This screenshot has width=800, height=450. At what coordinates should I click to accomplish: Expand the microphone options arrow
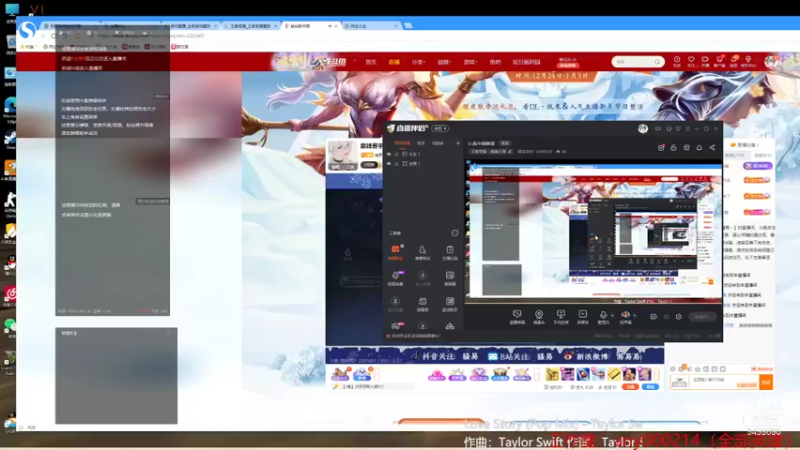click(612, 315)
